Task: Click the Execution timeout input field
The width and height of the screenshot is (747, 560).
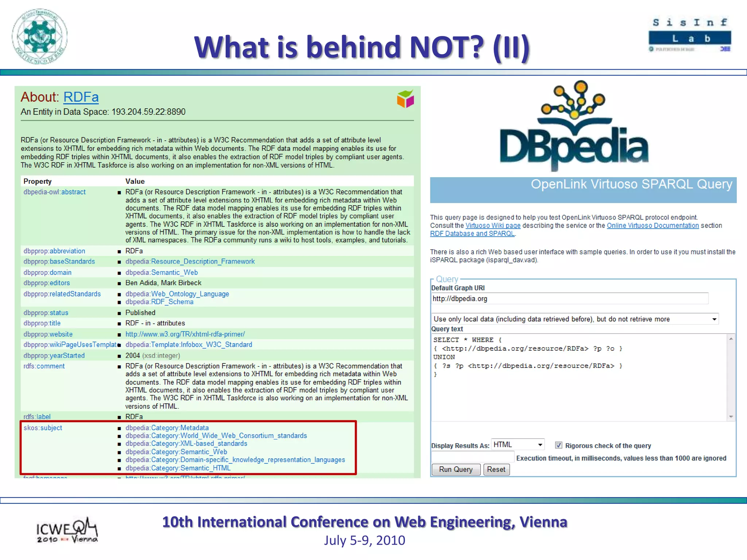Action: coord(473,457)
